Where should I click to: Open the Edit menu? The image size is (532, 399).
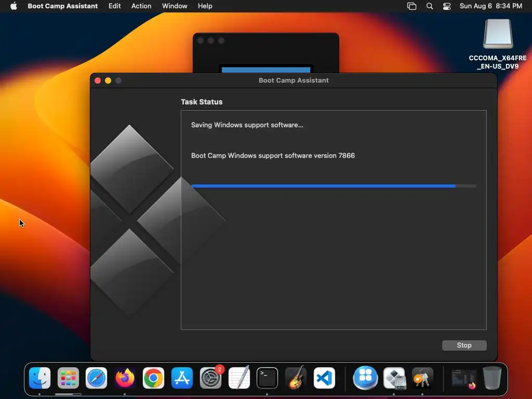[114, 6]
